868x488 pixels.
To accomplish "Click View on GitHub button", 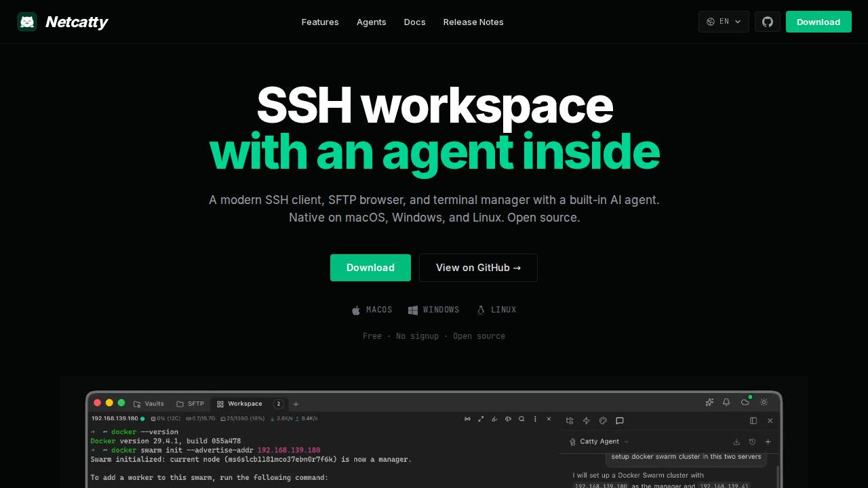I will pyautogui.click(x=478, y=268).
